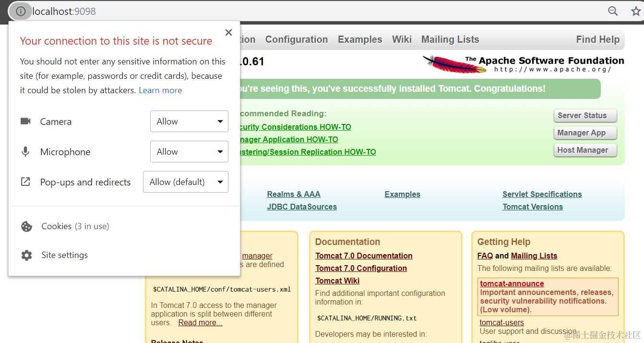
Task: Open the Examples link in developer quick start
Action: pyautogui.click(x=402, y=194)
